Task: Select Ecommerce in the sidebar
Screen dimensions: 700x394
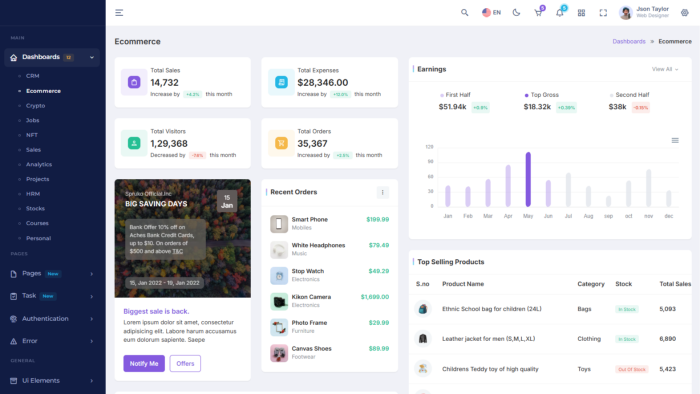Action: coord(43,91)
